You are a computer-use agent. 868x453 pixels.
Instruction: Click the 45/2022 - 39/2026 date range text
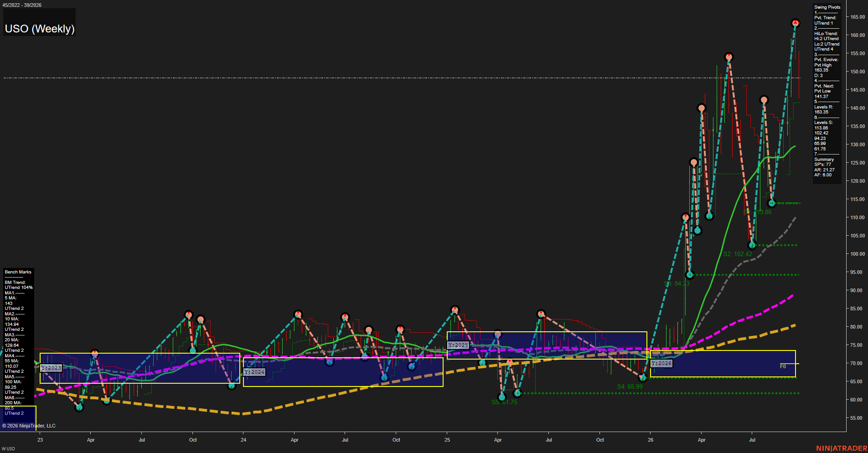(x=21, y=5)
